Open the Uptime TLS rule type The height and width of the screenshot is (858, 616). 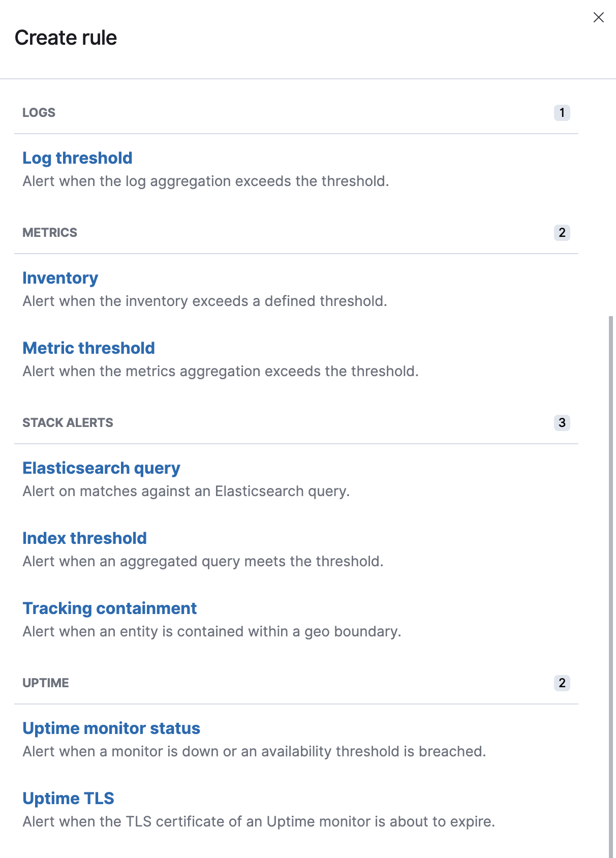[x=68, y=799]
